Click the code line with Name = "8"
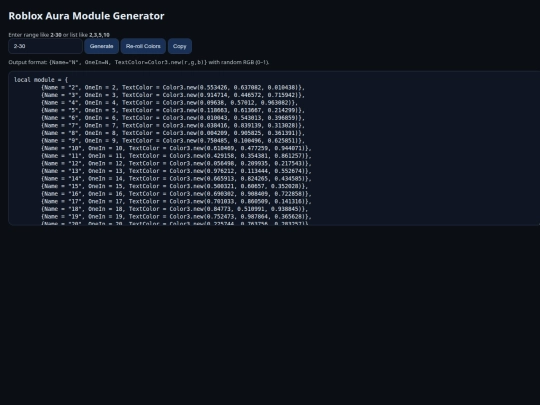The height and width of the screenshot is (405, 540). 173,133
